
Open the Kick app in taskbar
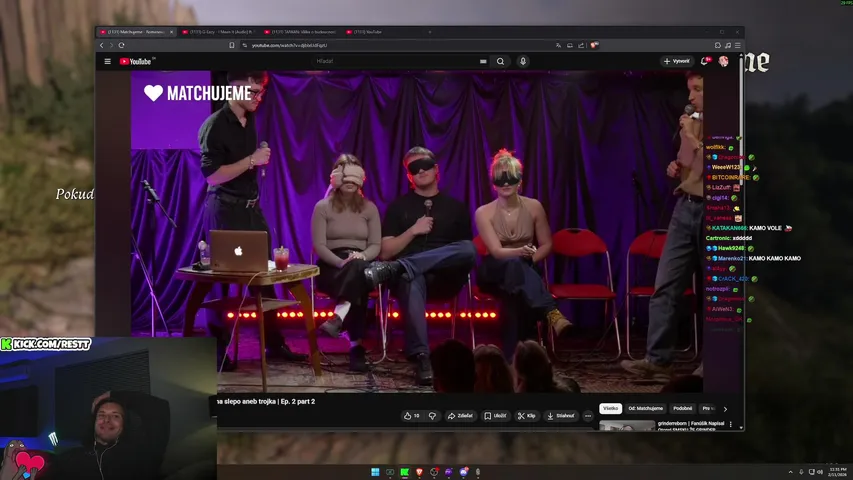click(x=405, y=472)
